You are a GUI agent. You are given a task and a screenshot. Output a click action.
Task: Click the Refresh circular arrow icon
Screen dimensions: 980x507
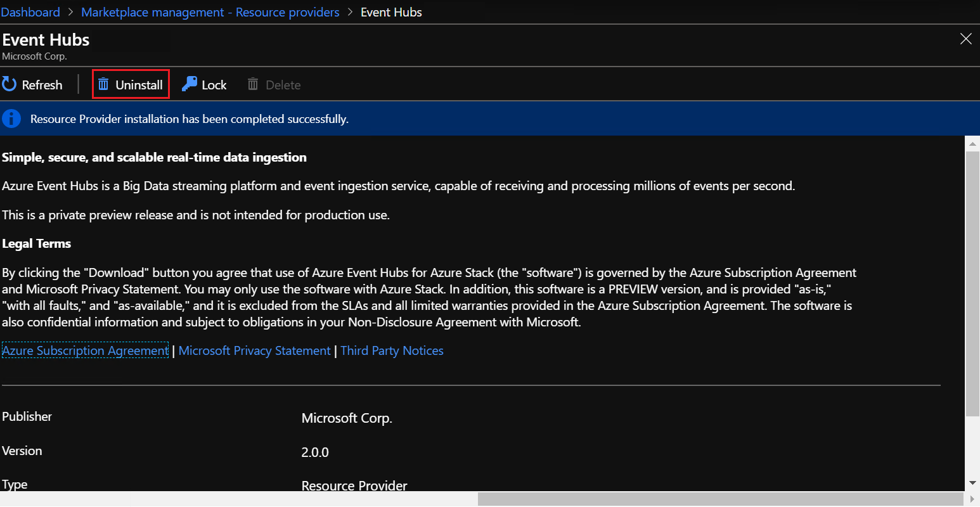pos(10,84)
